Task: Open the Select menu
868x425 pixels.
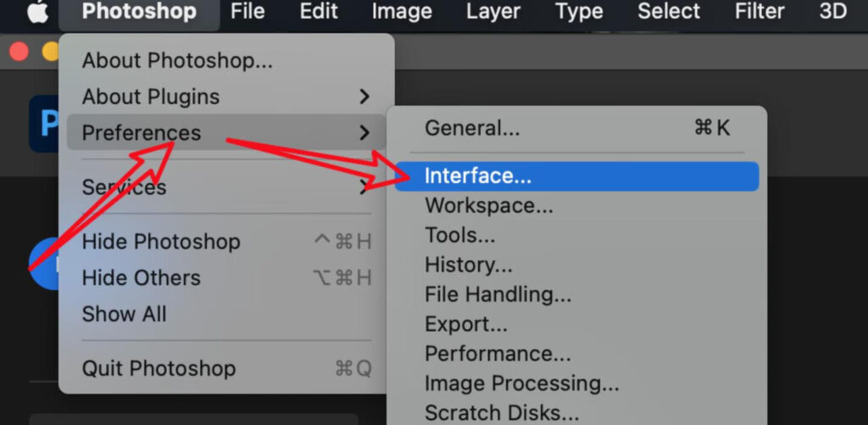Action: click(x=669, y=12)
